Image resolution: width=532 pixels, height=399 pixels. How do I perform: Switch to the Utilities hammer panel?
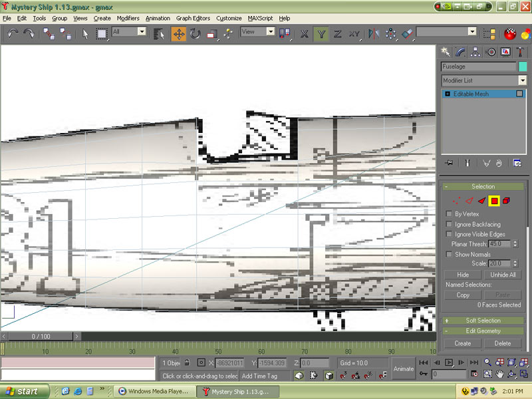point(521,52)
